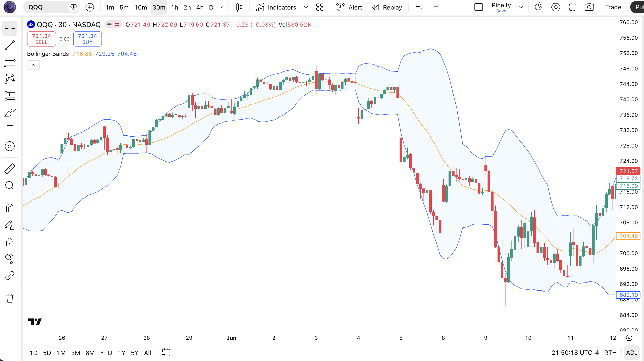
Task: Toggle the RTH session setting
Action: tap(610, 353)
